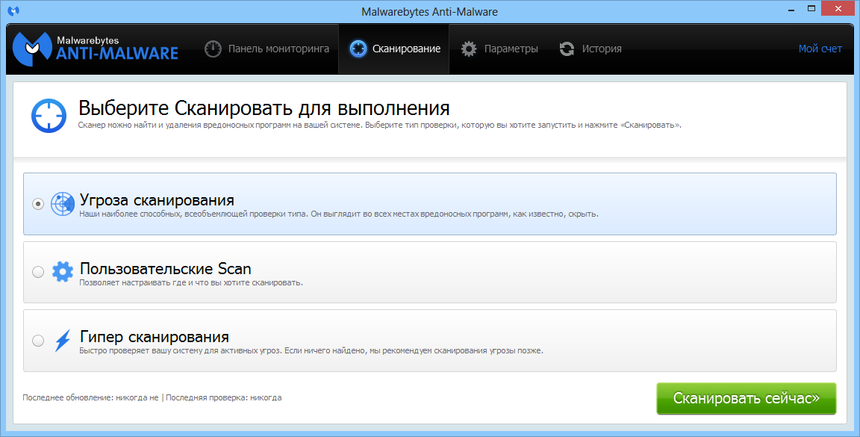The width and height of the screenshot is (860, 437).
Task: Click the heading Выберите Сканировать для выполнения
Action: (x=264, y=108)
